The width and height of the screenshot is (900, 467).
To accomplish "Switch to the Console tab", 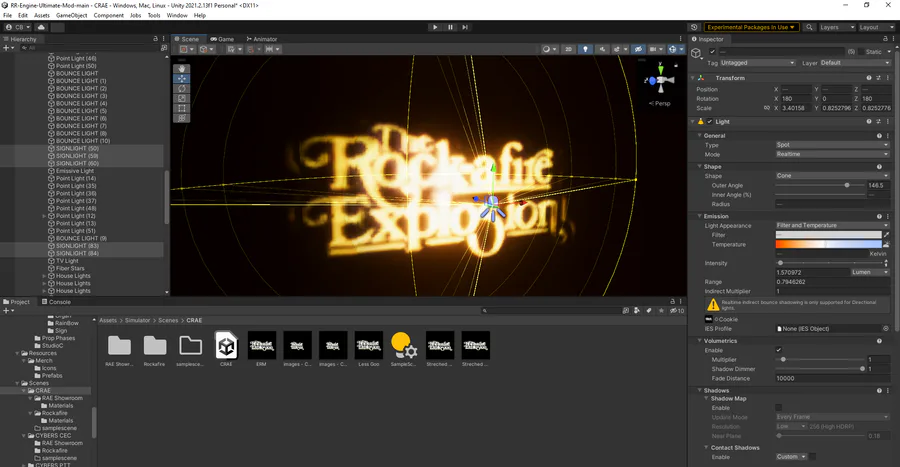I will click(56, 302).
